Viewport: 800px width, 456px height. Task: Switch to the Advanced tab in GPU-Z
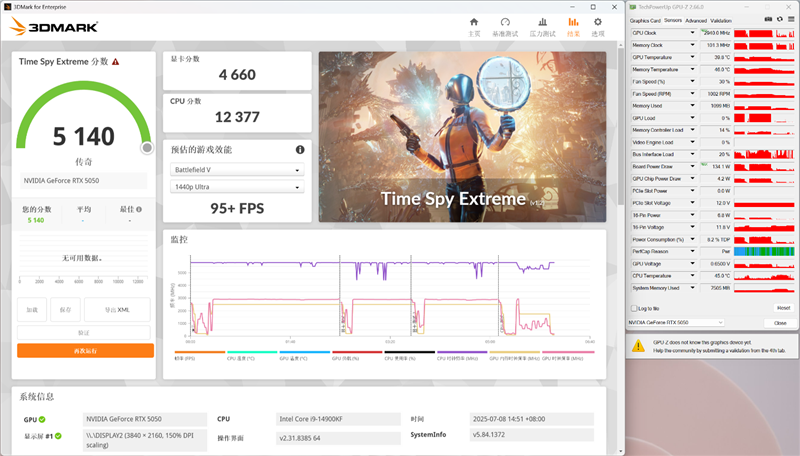tap(695, 20)
